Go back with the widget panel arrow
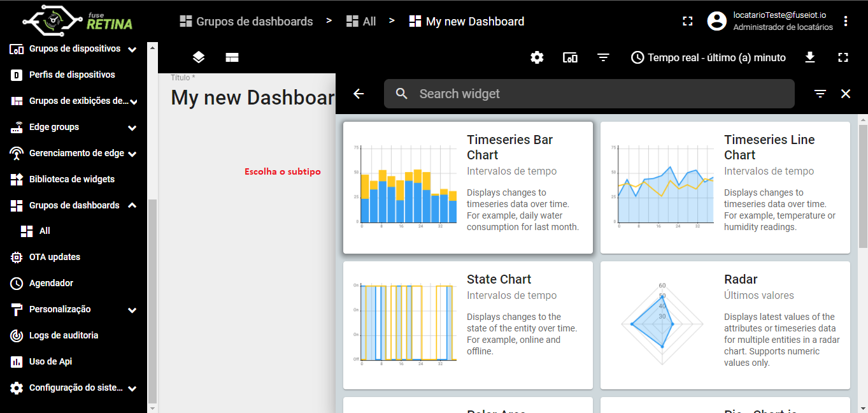This screenshot has width=868, height=413. 359,94
